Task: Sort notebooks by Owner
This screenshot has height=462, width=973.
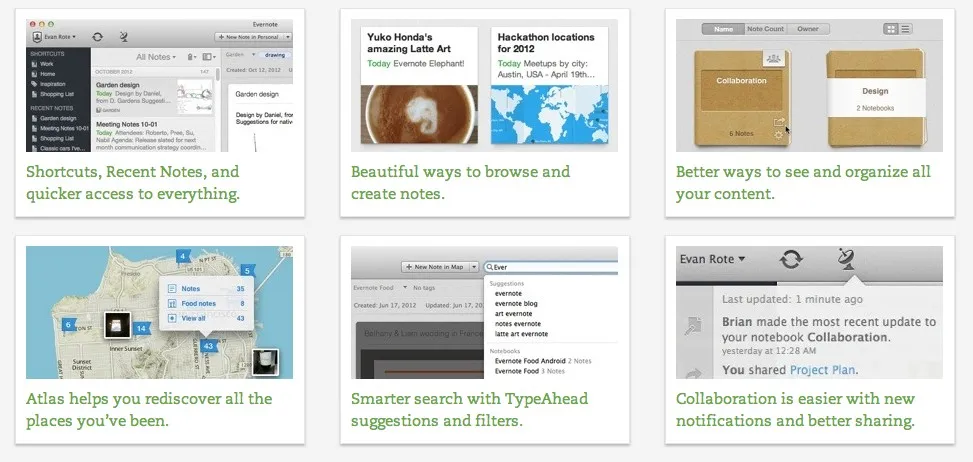Action: (808, 29)
